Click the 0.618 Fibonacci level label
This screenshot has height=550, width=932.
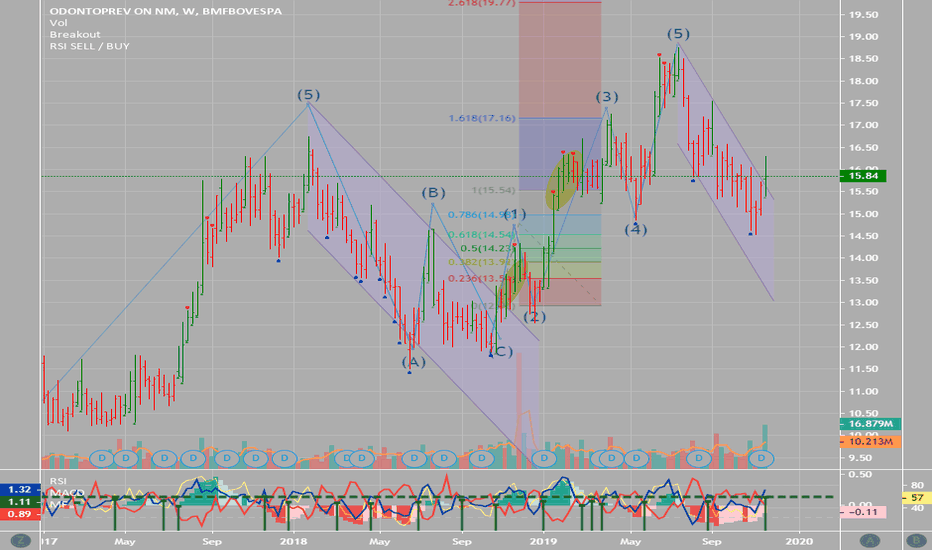(x=480, y=235)
